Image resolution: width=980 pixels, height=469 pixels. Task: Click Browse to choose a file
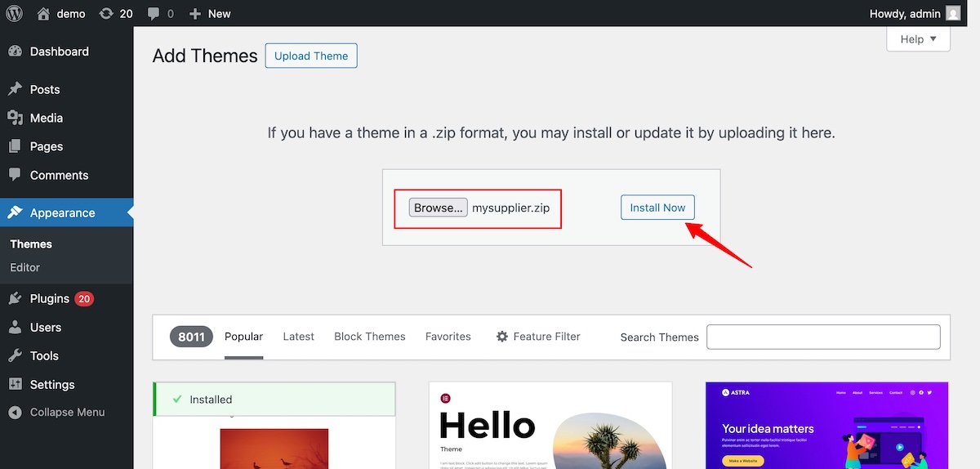438,208
